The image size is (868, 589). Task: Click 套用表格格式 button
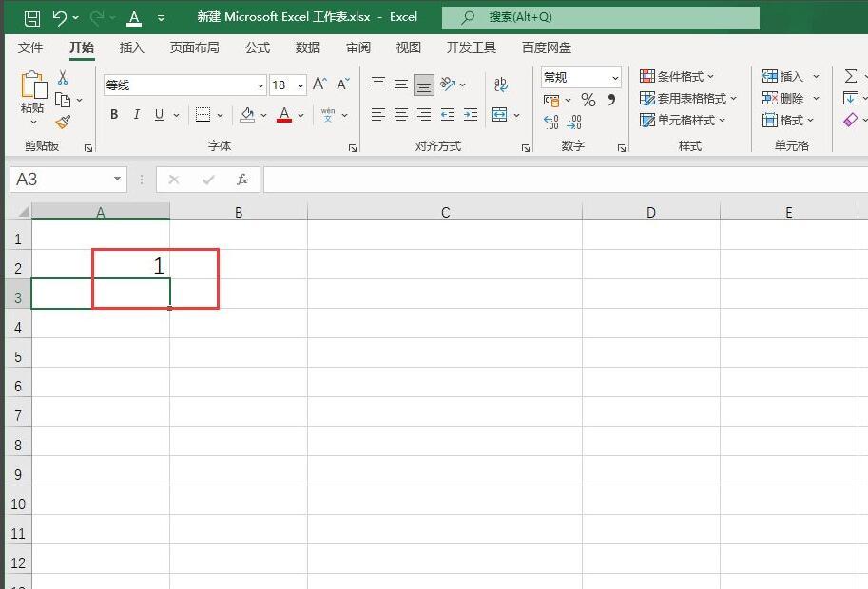(x=688, y=99)
